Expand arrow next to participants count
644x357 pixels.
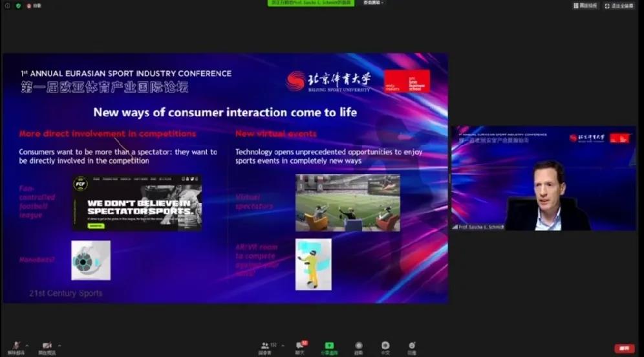[281, 344]
